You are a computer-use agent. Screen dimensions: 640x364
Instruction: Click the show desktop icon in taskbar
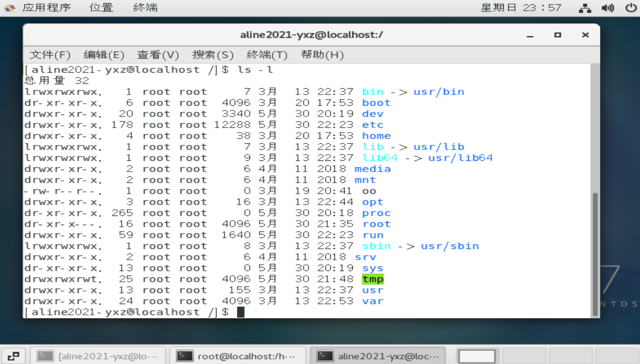14,356
